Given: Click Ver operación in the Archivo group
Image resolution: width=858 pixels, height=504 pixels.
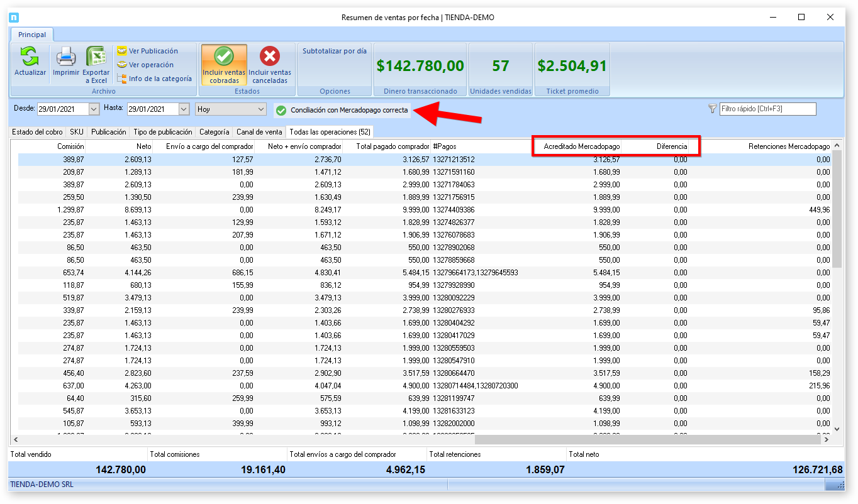Looking at the screenshot, I should pyautogui.click(x=151, y=65).
